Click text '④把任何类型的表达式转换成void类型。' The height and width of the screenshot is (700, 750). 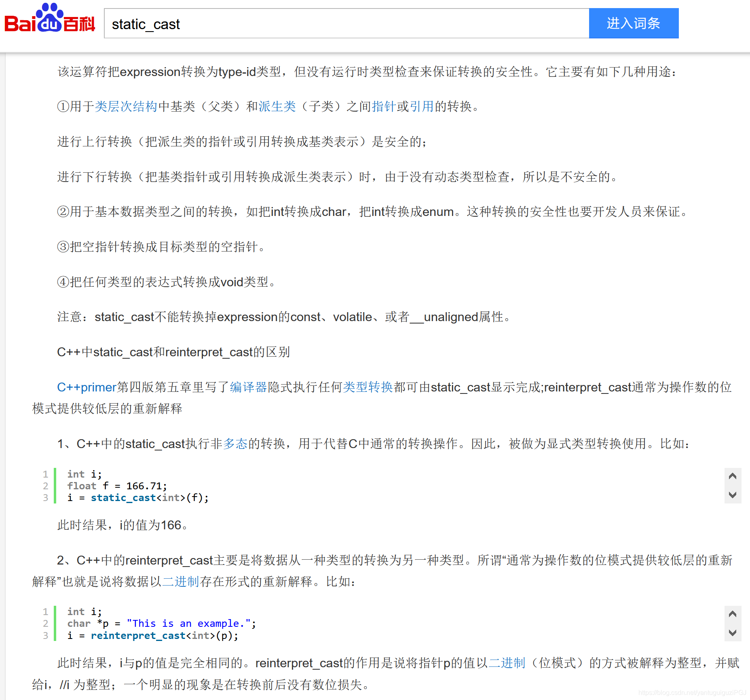click(x=167, y=282)
